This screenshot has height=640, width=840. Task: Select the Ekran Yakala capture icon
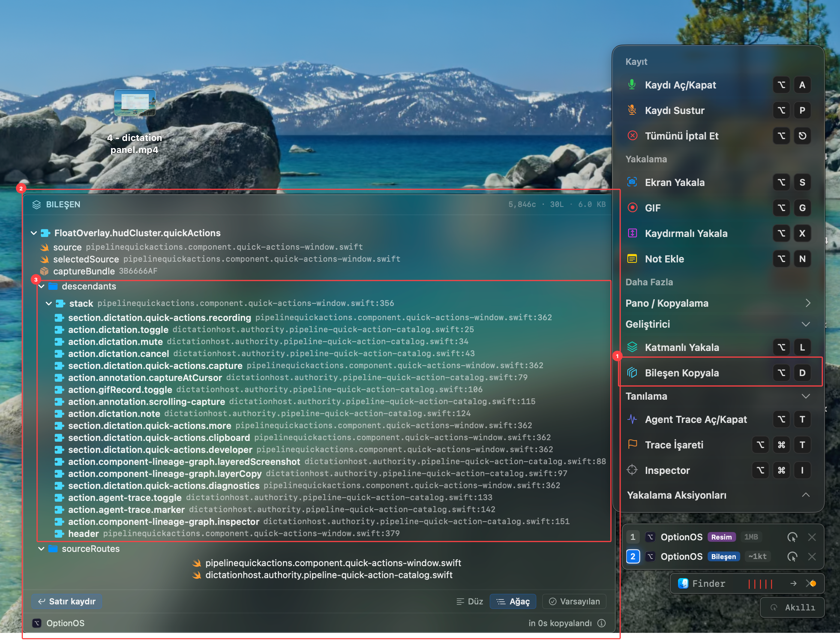[632, 182]
